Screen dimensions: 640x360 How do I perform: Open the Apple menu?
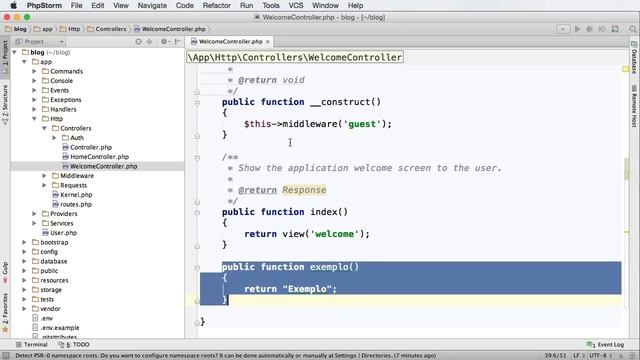(x=13, y=6)
